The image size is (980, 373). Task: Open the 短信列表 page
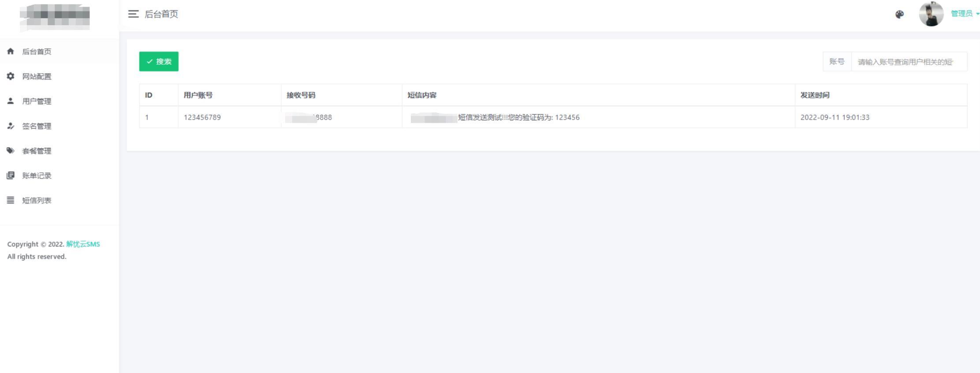(x=59, y=200)
